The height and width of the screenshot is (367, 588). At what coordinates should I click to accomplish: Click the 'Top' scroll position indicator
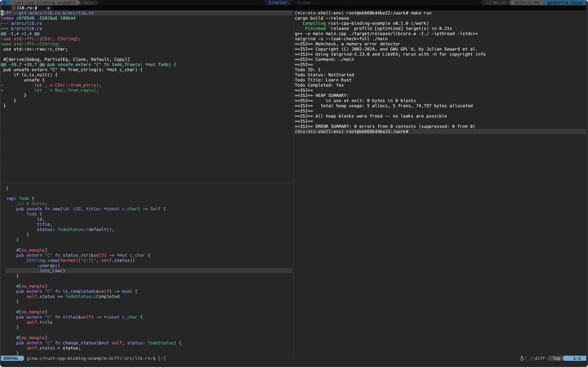556,359
